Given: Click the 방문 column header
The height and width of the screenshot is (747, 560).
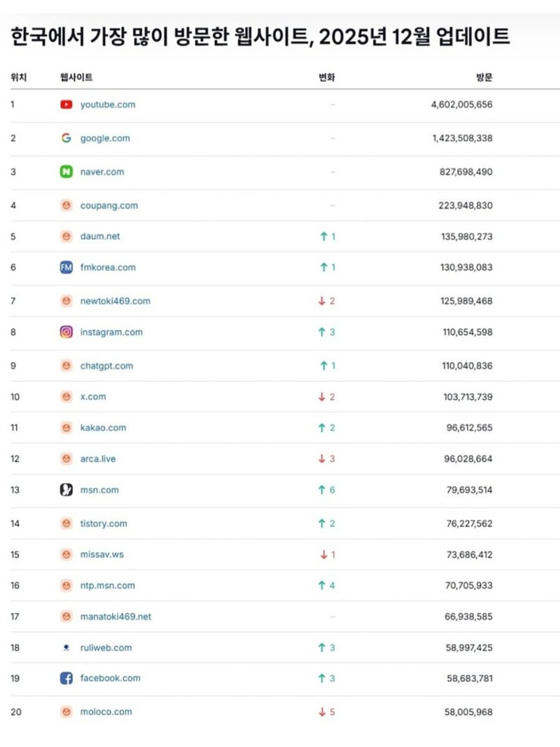Looking at the screenshot, I should click(484, 77).
